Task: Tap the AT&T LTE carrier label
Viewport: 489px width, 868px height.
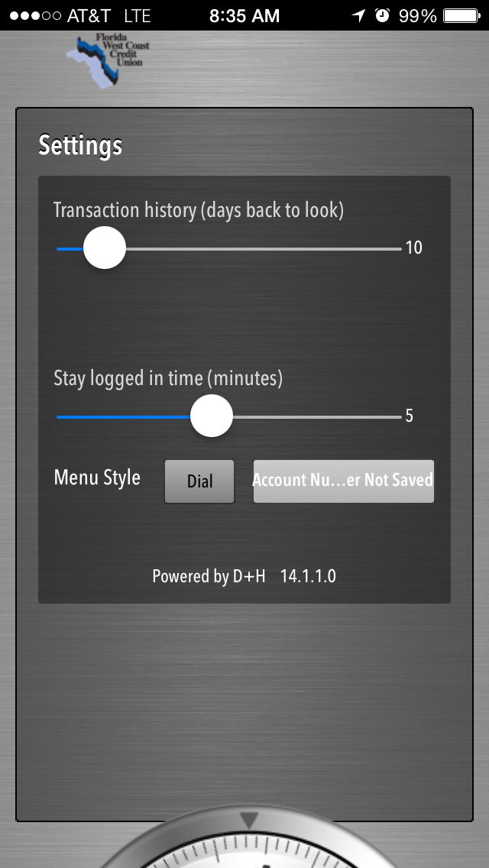Action: pos(109,15)
